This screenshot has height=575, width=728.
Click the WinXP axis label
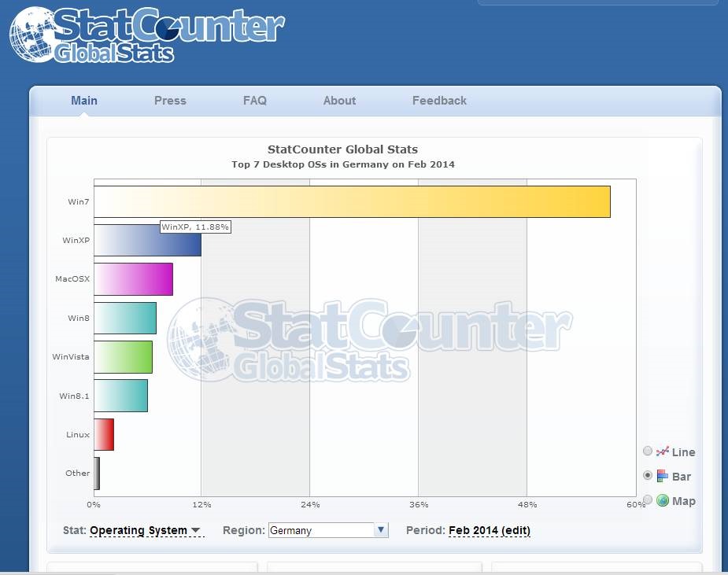76,241
